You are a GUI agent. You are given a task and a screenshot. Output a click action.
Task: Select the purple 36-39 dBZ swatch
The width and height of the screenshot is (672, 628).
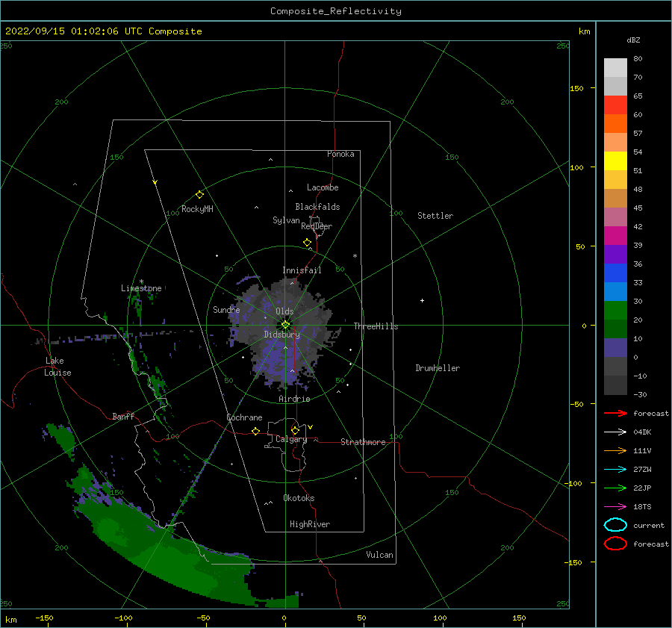click(x=615, y=255)
